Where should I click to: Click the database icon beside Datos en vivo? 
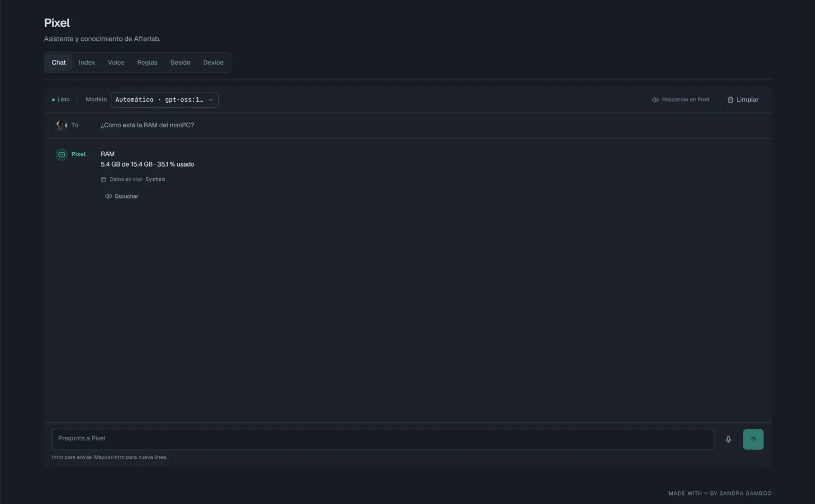pos(103,180)
